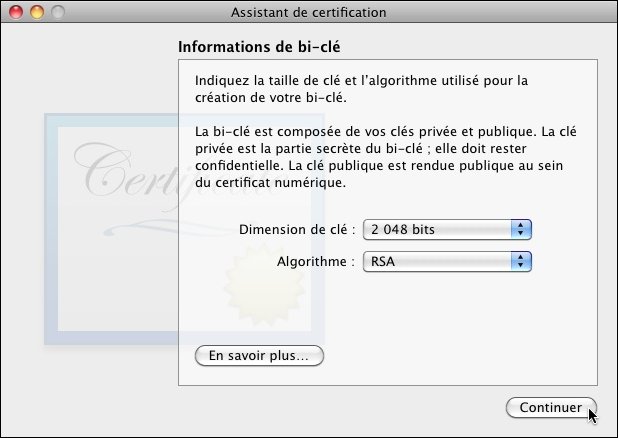The height and width of the screenshot is (438, 618).
Task: Click the greyed-out zoom button in title bar
Action: [58, 12]
